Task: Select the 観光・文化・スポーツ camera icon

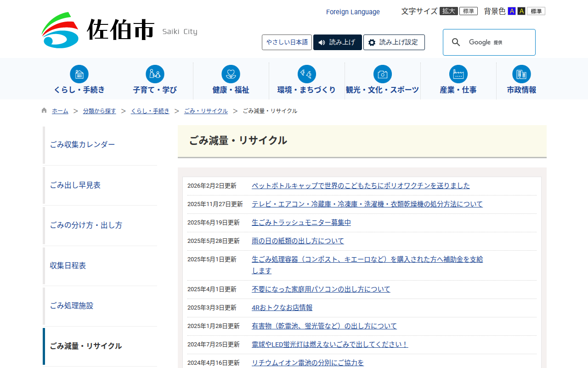Action: [382, 74]
